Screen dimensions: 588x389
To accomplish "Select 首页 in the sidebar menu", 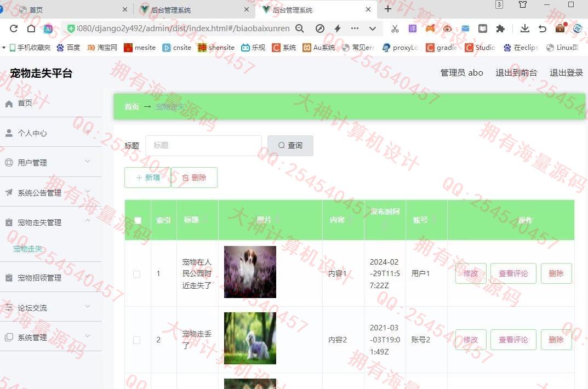I will 50,103.
